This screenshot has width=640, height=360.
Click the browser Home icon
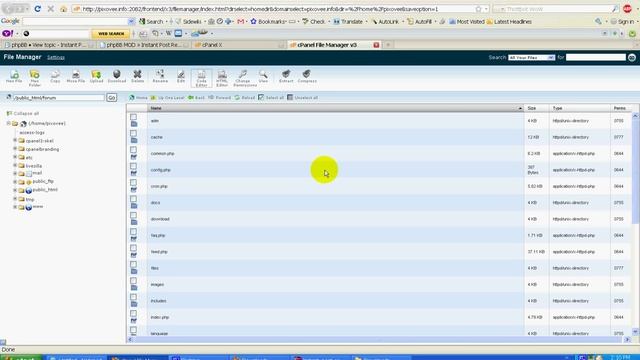[63, 9]
